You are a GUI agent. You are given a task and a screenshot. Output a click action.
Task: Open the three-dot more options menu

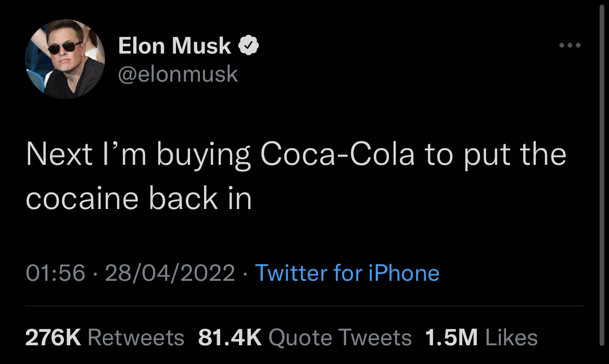pyautogui.click(x=569, y=45)
